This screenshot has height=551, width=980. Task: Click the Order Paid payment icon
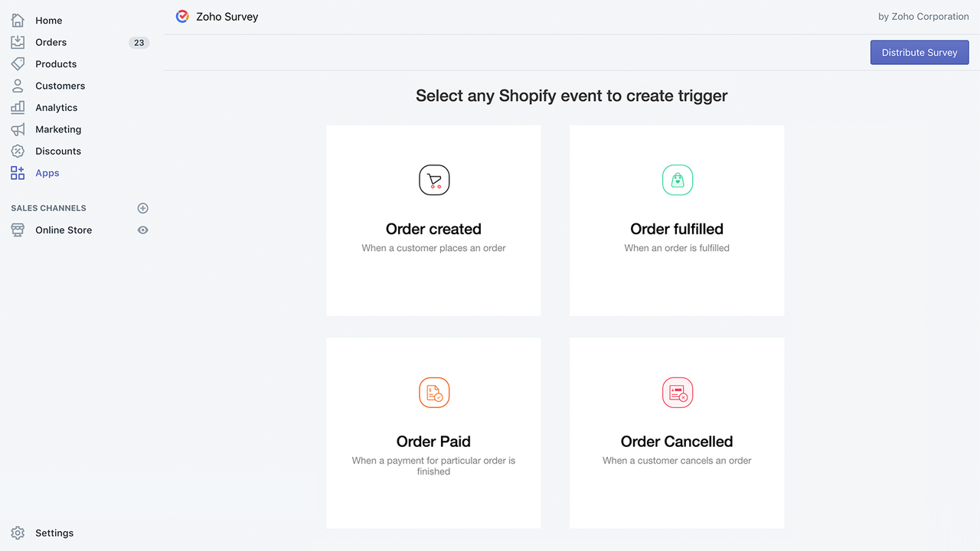pyautogui.click(x=433, y=393)
